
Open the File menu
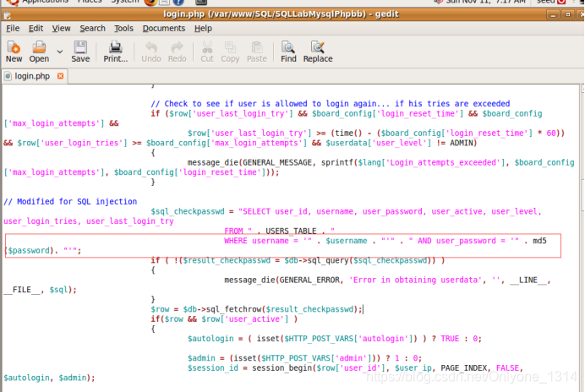pos(13,29)
